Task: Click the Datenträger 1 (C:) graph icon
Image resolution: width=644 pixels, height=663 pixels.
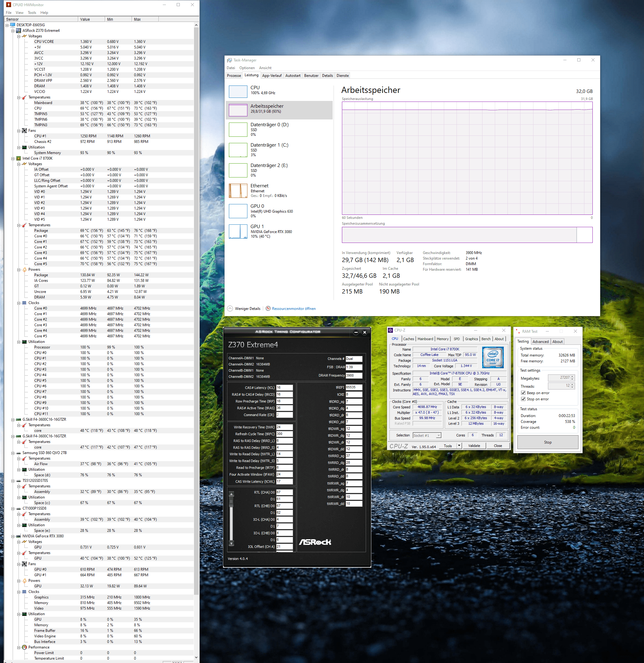Action: click(x=238, y=150)
